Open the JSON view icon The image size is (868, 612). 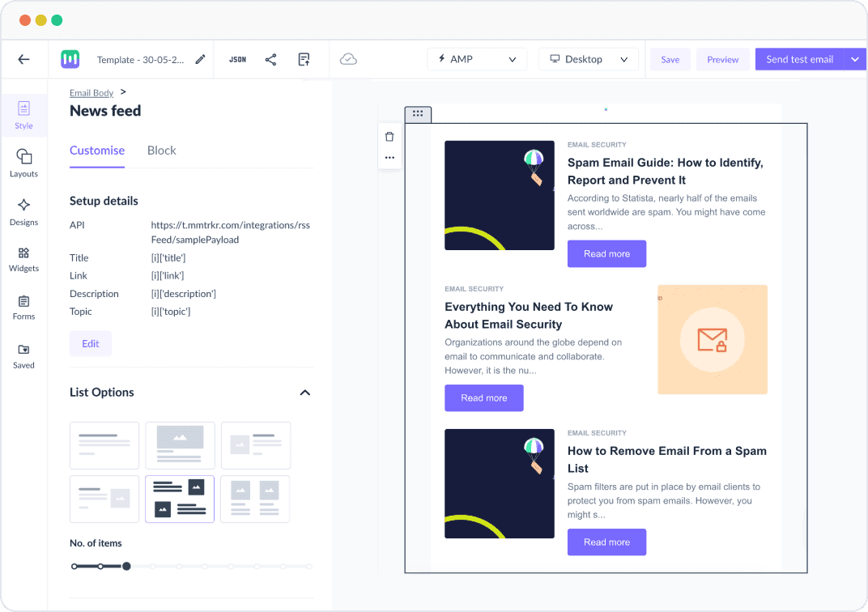click(237, 59)
